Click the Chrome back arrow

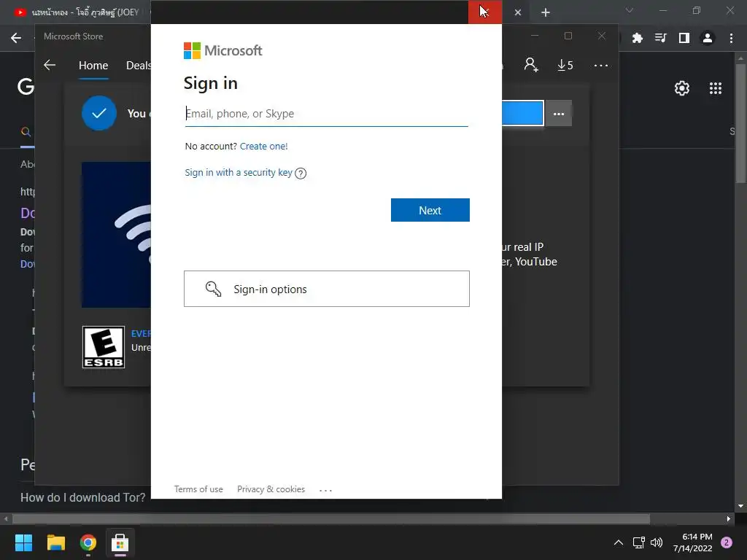point(16,38)
